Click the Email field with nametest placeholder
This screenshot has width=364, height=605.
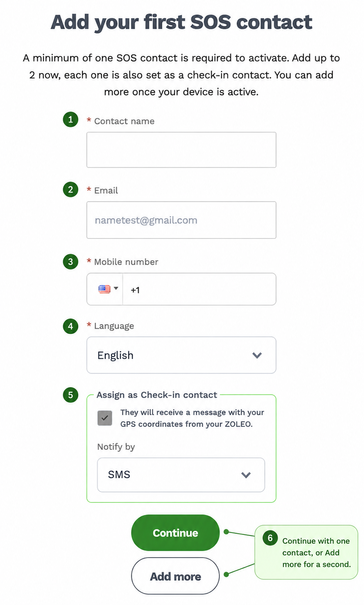click(x=181, y=220)
